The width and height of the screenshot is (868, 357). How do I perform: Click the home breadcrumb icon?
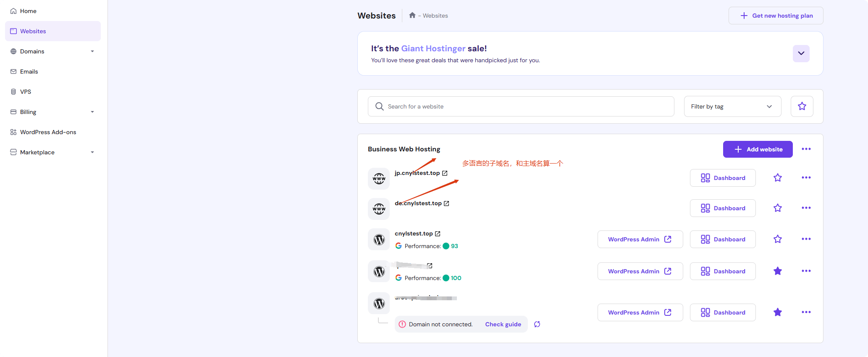tap(412, 15)
